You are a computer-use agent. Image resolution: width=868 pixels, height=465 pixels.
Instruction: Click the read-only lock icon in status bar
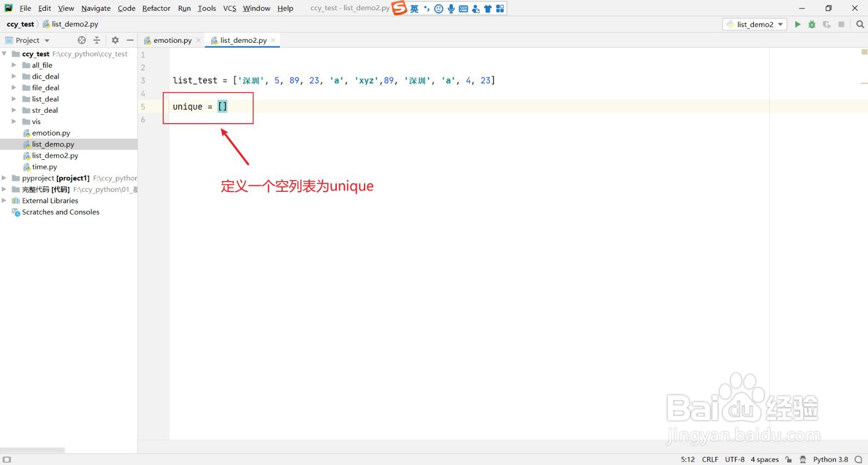point(789,460)
